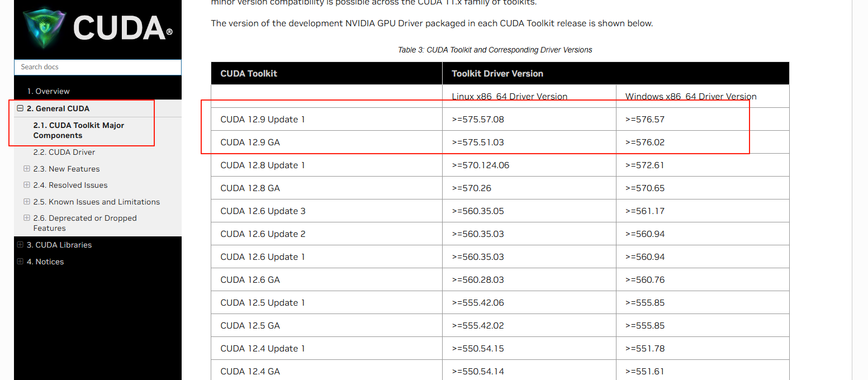Select 2.1. CUDA Toolkit Major Components

78,130
